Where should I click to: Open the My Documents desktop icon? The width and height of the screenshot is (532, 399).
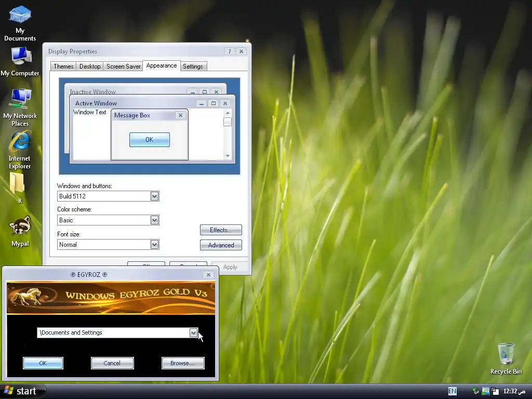pos(20,23)
